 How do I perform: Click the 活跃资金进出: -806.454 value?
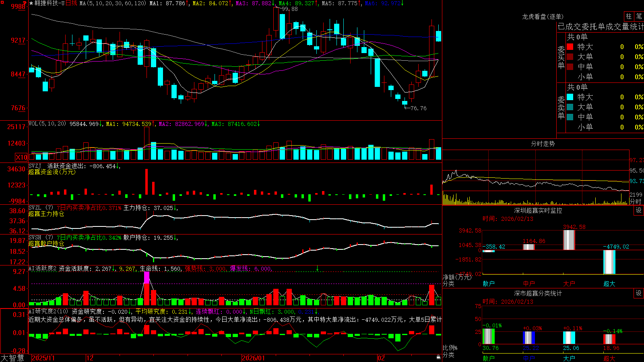point(82,166)
